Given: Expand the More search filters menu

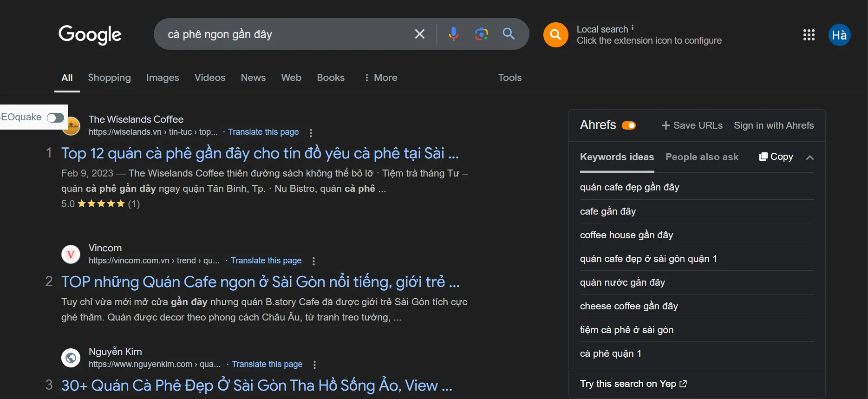Looking at the screenshot, I should (x=381, y=78).
